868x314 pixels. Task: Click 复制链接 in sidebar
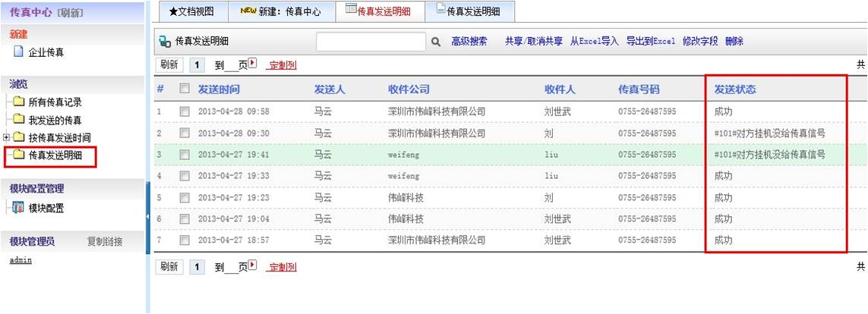click(x=105, y=242)
